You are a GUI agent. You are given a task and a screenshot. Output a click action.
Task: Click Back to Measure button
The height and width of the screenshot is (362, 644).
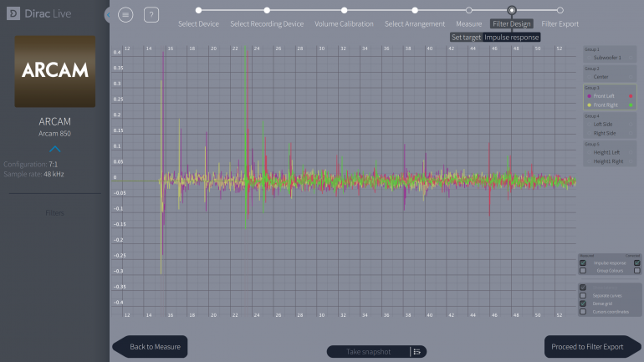[152, 346]
